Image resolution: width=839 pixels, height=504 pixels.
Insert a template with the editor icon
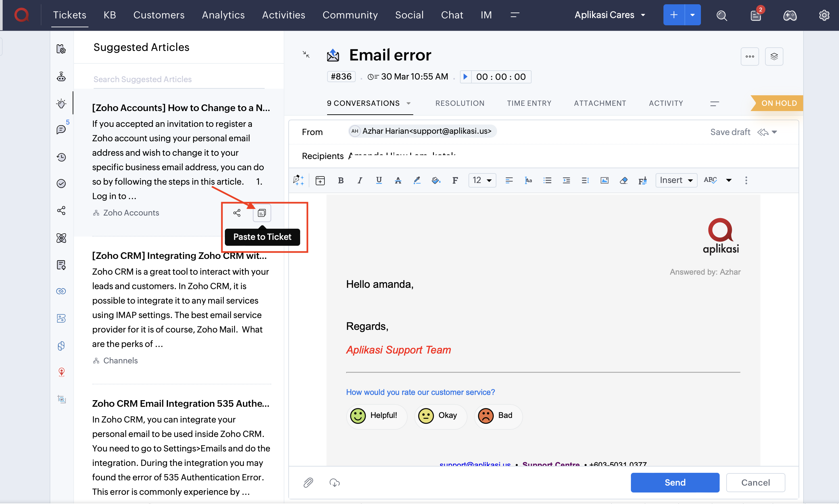pyautogui.click(x=320, y=180)
